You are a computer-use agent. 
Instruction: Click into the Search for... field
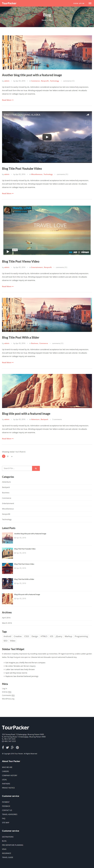coord(17,468)
